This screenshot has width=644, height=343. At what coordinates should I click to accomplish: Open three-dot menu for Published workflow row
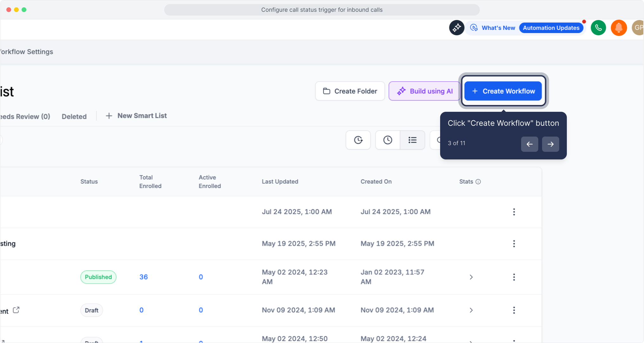tap(514, 277)
